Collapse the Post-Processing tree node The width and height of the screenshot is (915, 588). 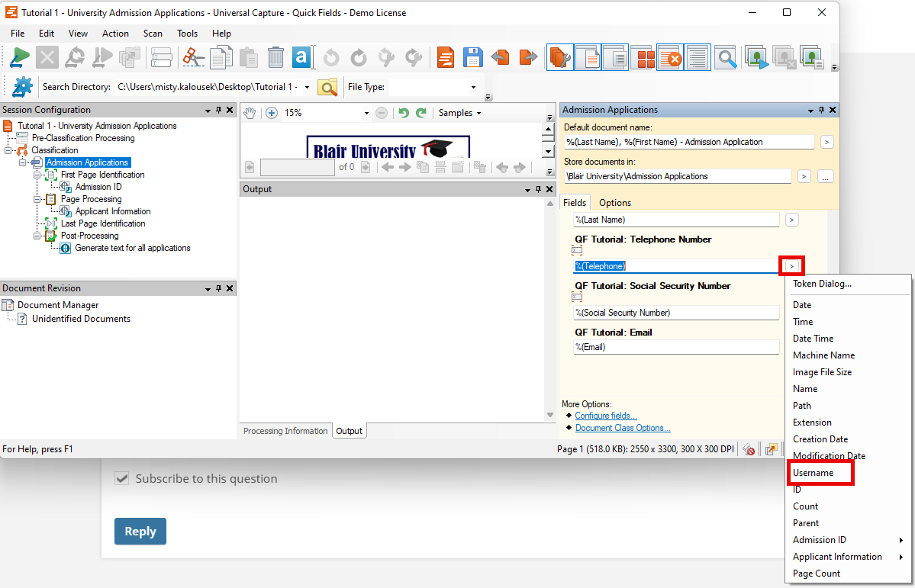[x=37, y=236]
